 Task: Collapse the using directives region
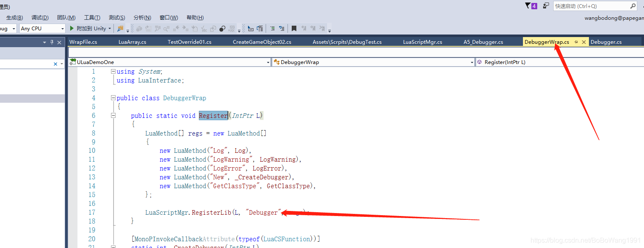tap(113, 72)
